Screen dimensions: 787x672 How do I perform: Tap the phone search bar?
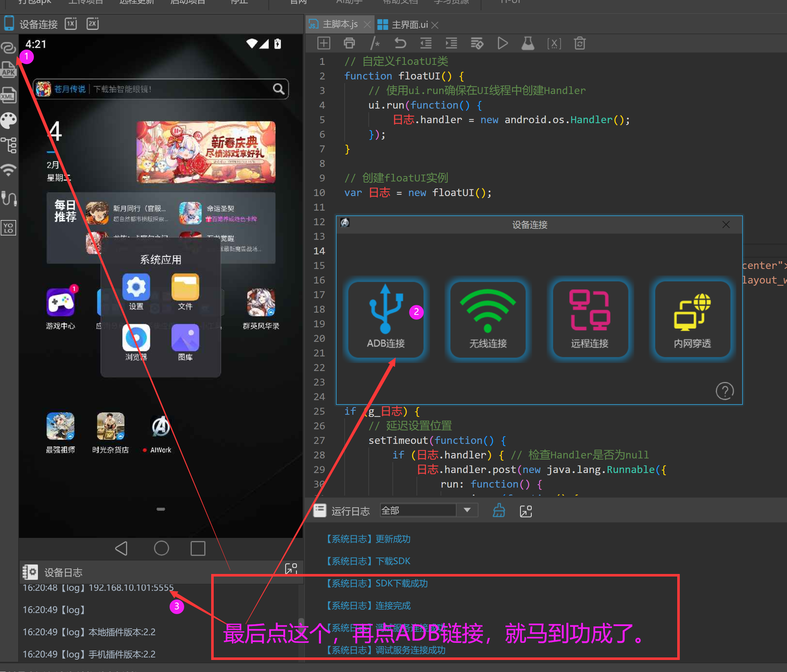pyautogui.click(x=161, y=89)
